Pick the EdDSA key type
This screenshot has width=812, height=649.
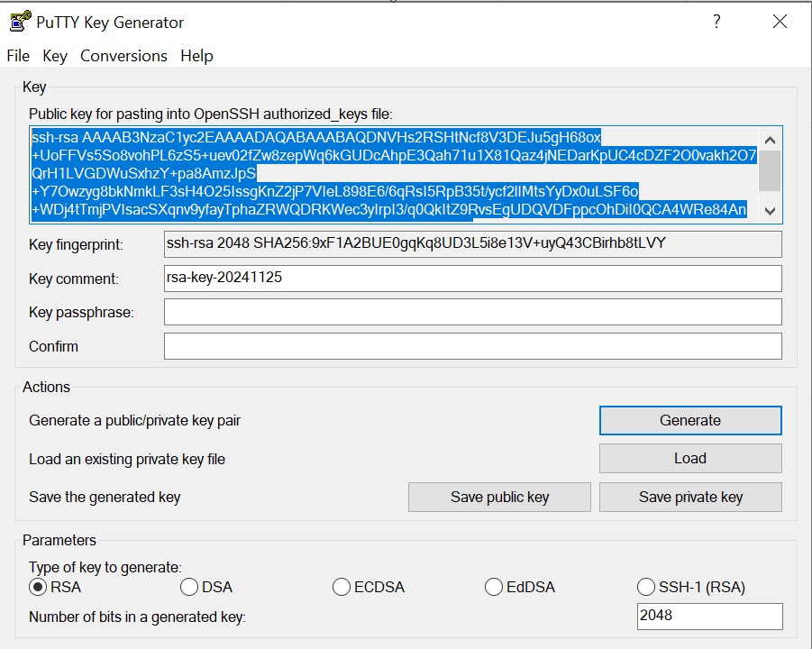pos(493,587)
